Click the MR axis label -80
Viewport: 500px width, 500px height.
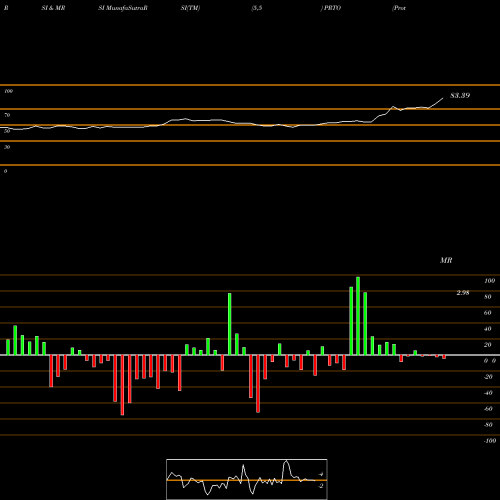488,425
